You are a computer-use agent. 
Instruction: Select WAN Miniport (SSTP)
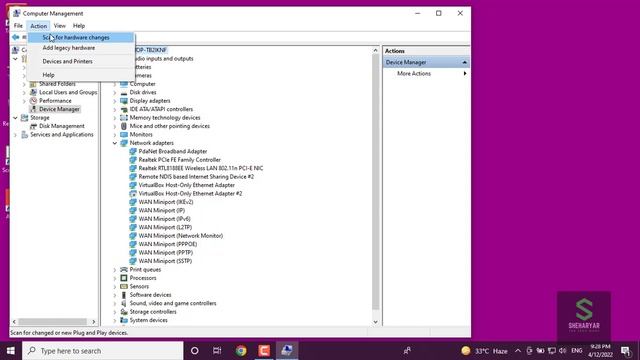[165, 261]
